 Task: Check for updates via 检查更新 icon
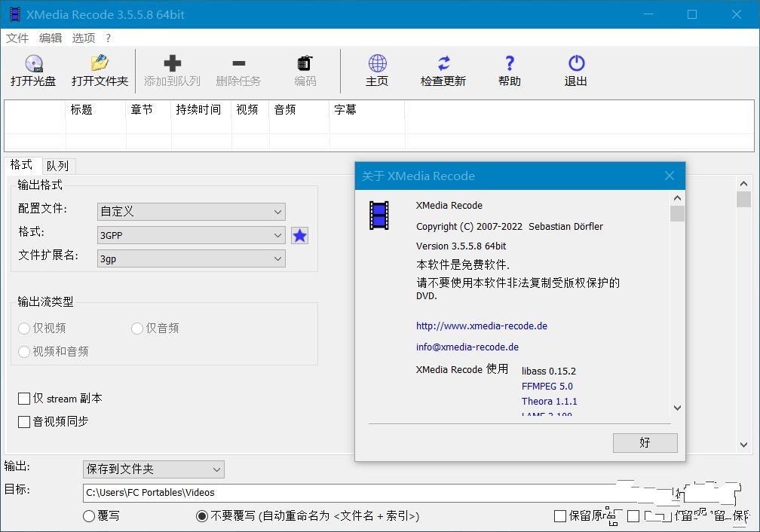click(x=443, y=64)
